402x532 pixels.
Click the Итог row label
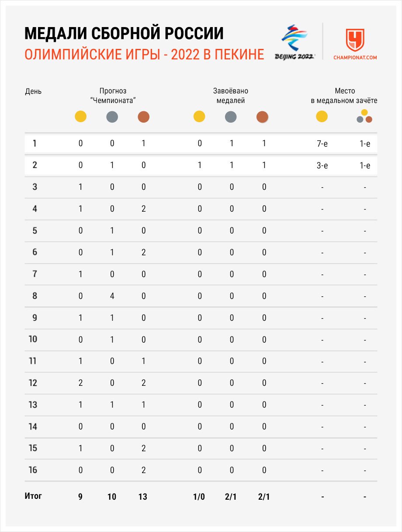pos(34,496)
